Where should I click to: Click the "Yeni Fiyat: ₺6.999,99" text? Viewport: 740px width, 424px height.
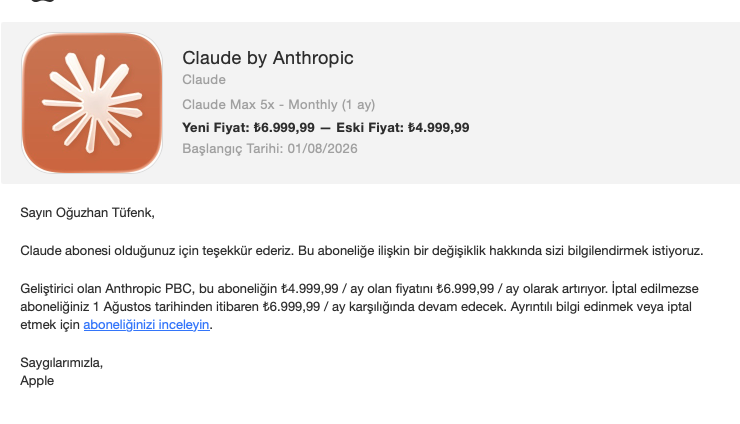pos(248,127)
